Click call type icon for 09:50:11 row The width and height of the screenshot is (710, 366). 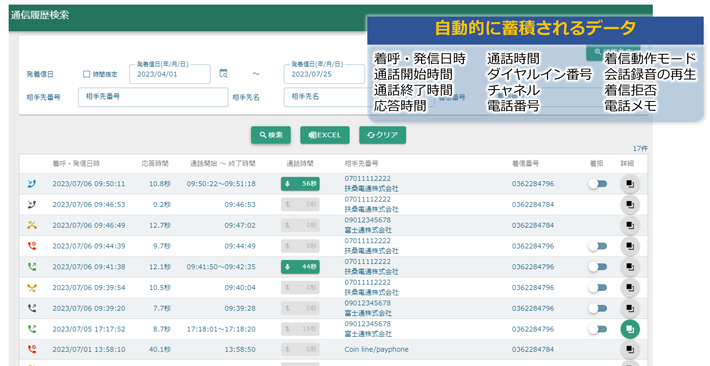(32, 184)
